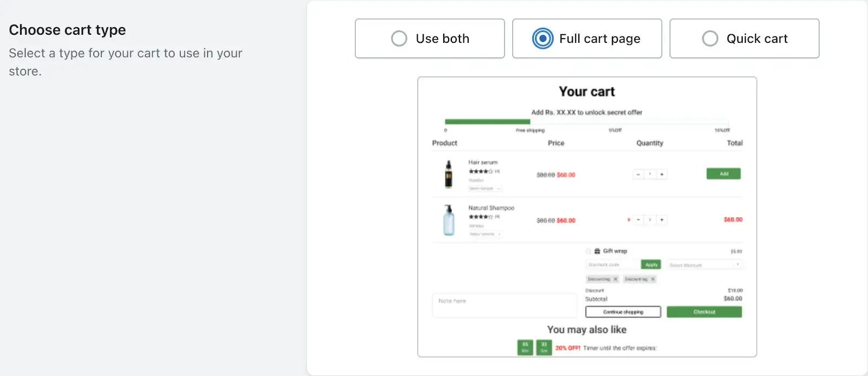
Task: Click the Natural Shampoo bottle image
Action: click(x=449, y=220)
